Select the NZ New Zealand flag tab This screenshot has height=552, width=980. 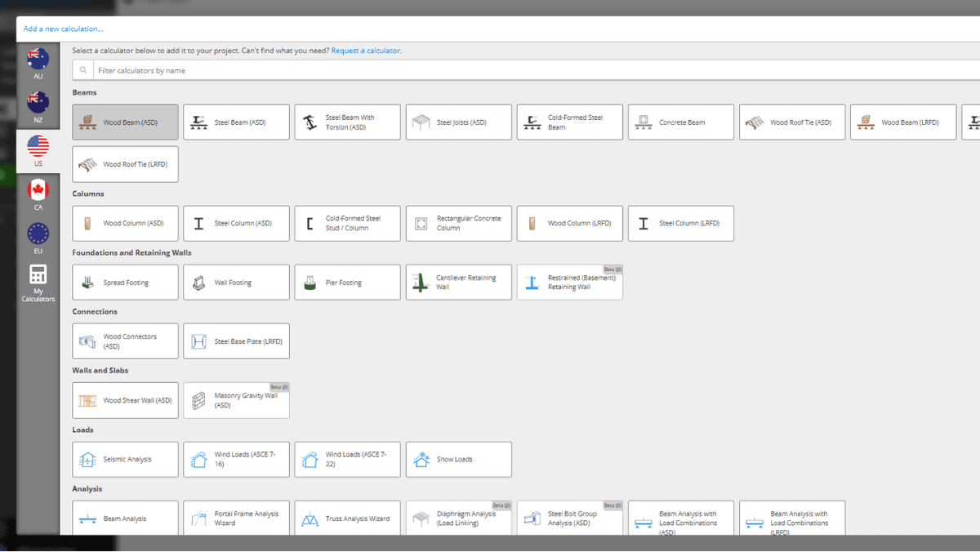(38, 107)
